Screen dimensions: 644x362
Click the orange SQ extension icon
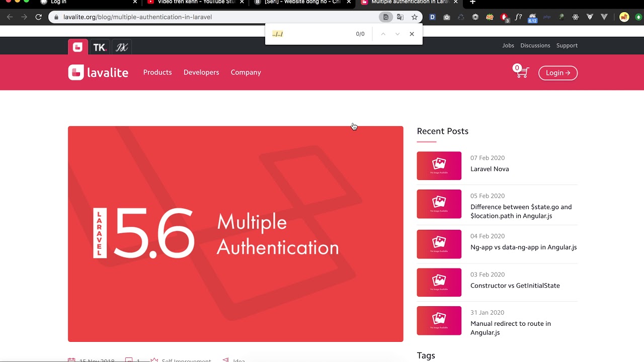(490, 17)
